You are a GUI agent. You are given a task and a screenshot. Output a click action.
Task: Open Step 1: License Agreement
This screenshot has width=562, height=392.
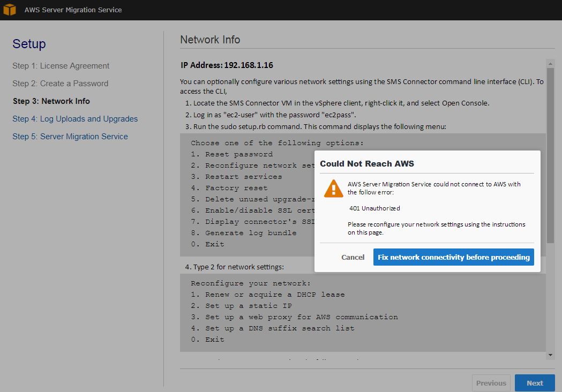61,66
